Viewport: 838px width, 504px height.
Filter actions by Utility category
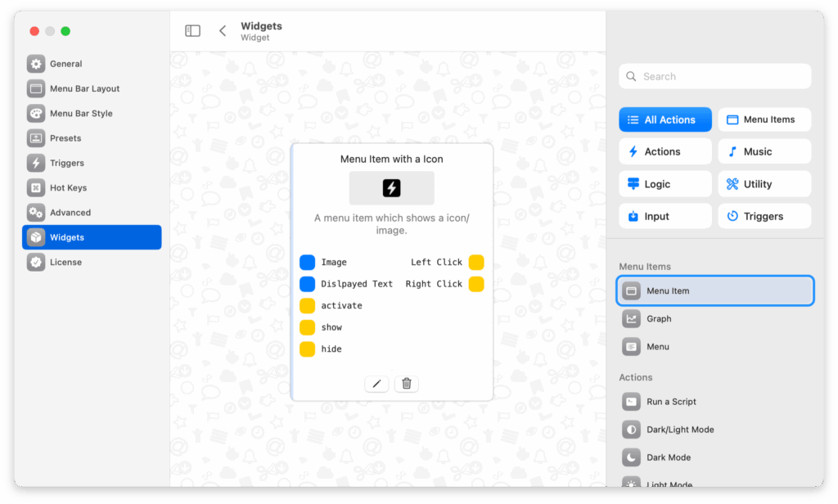pos(764,184)
